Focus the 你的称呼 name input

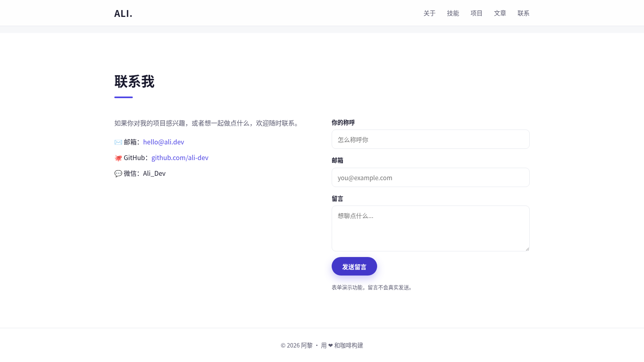point(430,139)
